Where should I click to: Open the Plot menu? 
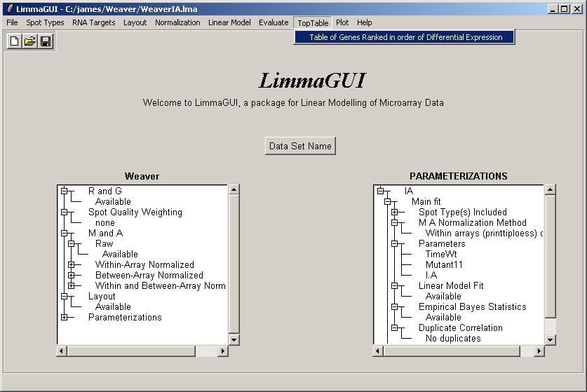342,22
